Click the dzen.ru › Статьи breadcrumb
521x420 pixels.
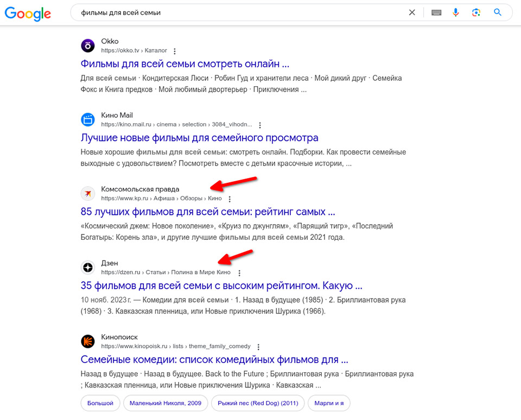166,272
